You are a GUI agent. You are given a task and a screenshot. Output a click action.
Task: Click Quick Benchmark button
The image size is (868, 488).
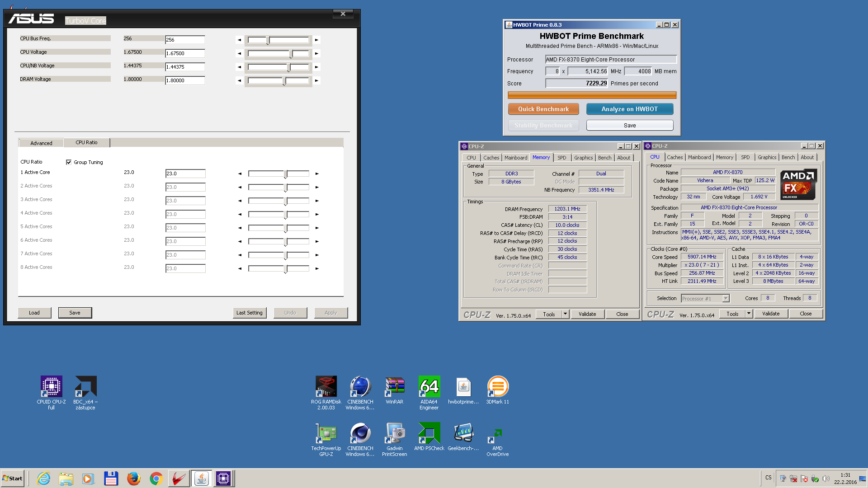pyautogui.click(x=543, y=109)
